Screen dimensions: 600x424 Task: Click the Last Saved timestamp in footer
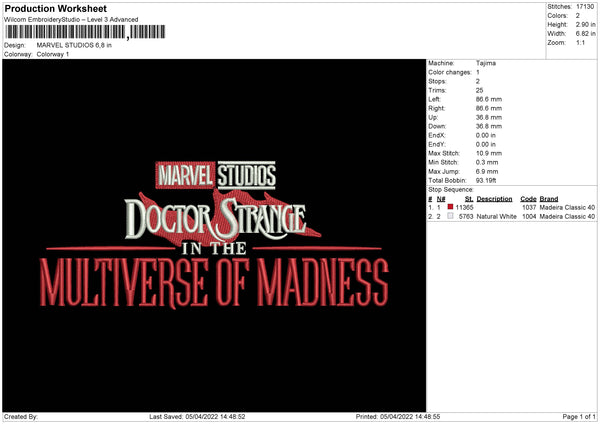[x=197, y=416]
